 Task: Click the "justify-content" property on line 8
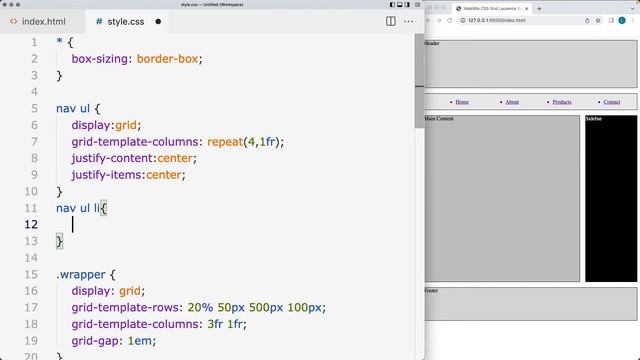coord(112,158)
